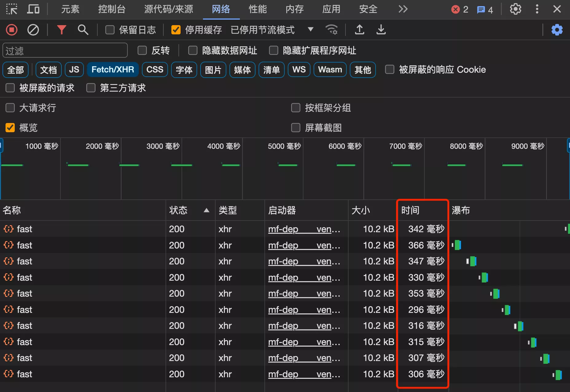Open the 源代码/来源 tab
Screen dimensions: 570x392
169,9
